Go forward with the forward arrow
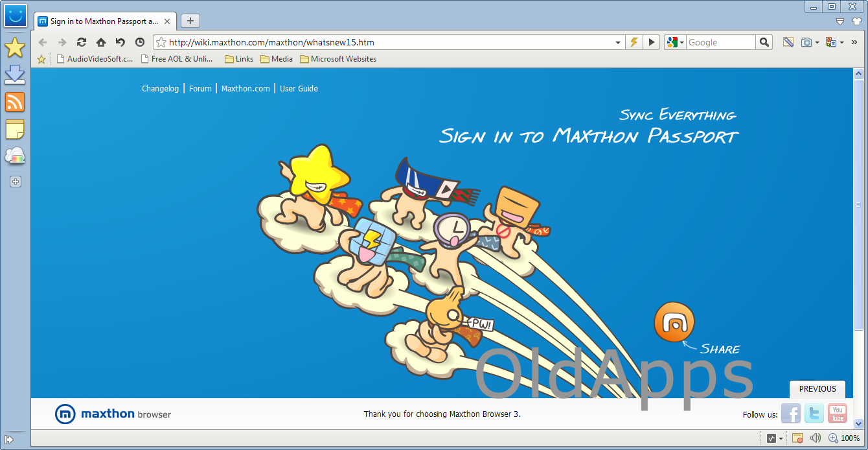The height and width of the screenshot is (450, 868). [x=62, y=42]
